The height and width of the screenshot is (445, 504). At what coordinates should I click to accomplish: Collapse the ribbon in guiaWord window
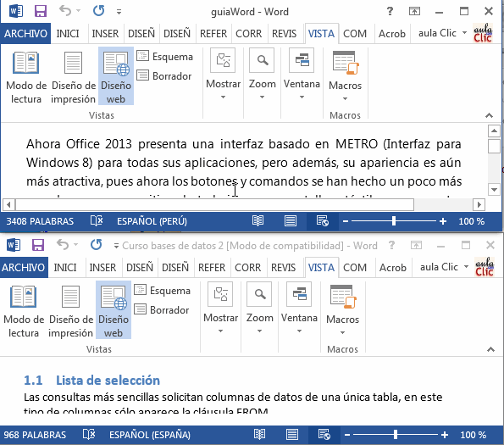(489, 115)
